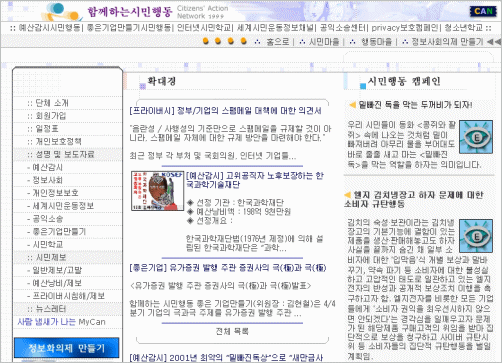Select 예산감시 in the sidebar list
This screenshot has width=502, height=363.
[47, 167]
